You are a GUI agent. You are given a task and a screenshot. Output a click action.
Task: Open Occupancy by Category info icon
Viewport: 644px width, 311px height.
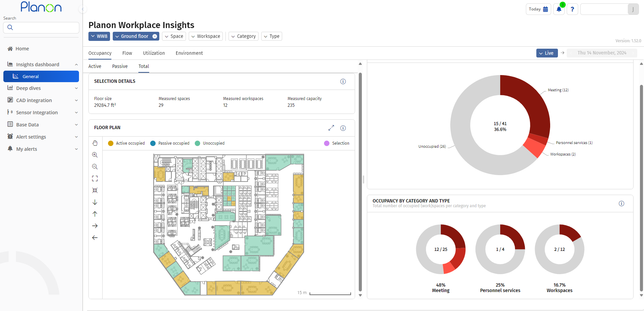[x=621, y=204]
